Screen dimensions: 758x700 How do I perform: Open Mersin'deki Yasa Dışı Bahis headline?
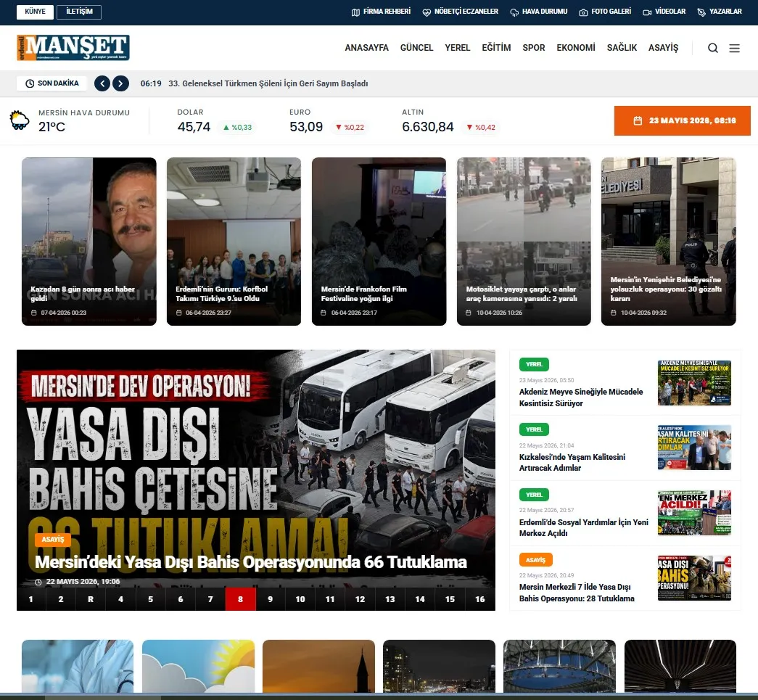(251, 562)
